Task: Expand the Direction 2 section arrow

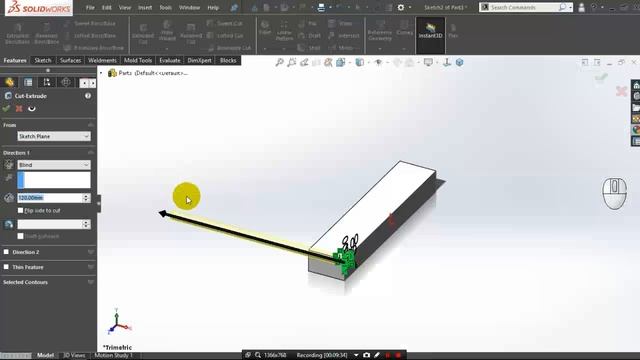Action: tap(91, 252)
